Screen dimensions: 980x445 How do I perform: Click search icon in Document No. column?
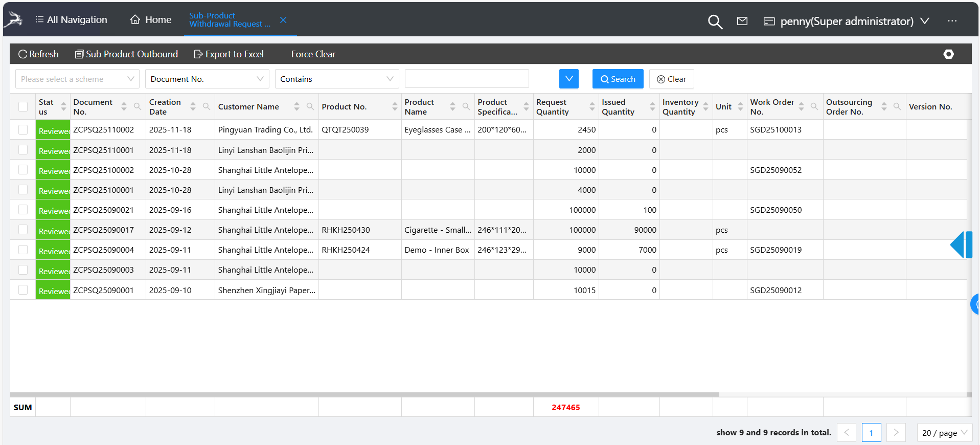coord(137,106)
